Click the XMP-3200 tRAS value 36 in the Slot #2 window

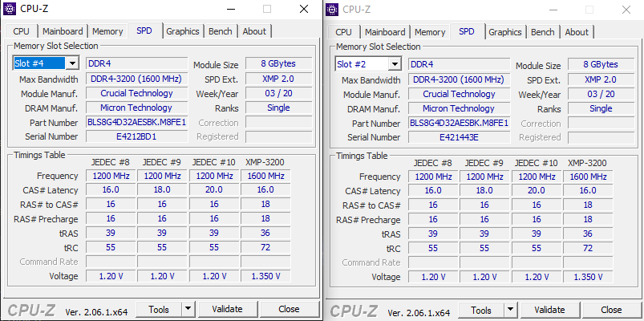click(x=588, y=234)
